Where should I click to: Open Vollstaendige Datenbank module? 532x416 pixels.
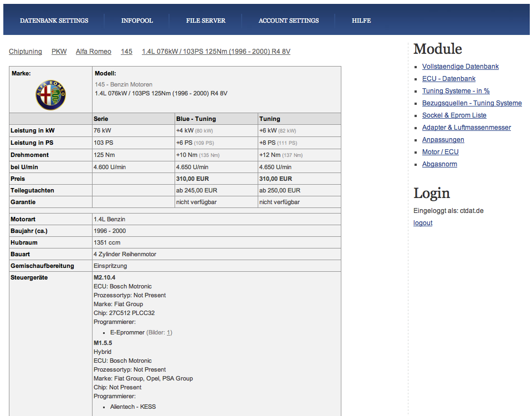pos(461,67)
